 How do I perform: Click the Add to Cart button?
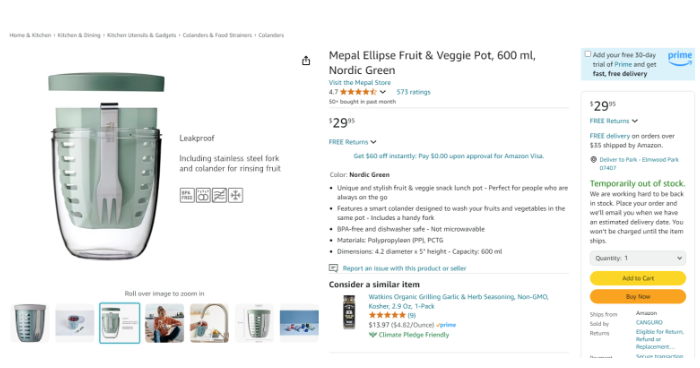638,278
